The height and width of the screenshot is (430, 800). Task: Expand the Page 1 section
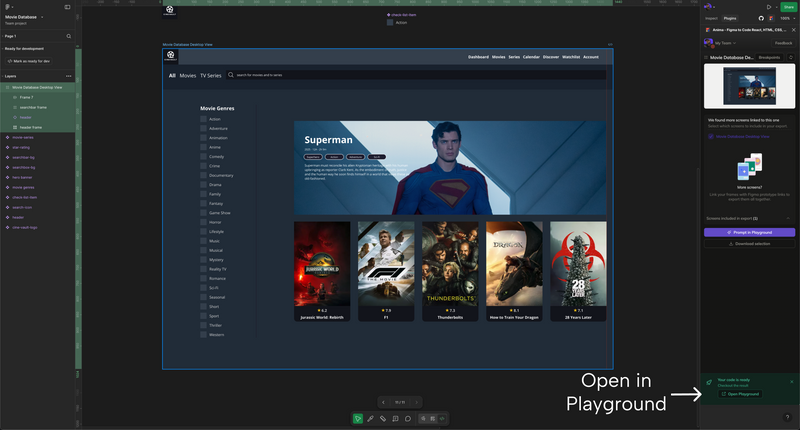pos(2,36)
